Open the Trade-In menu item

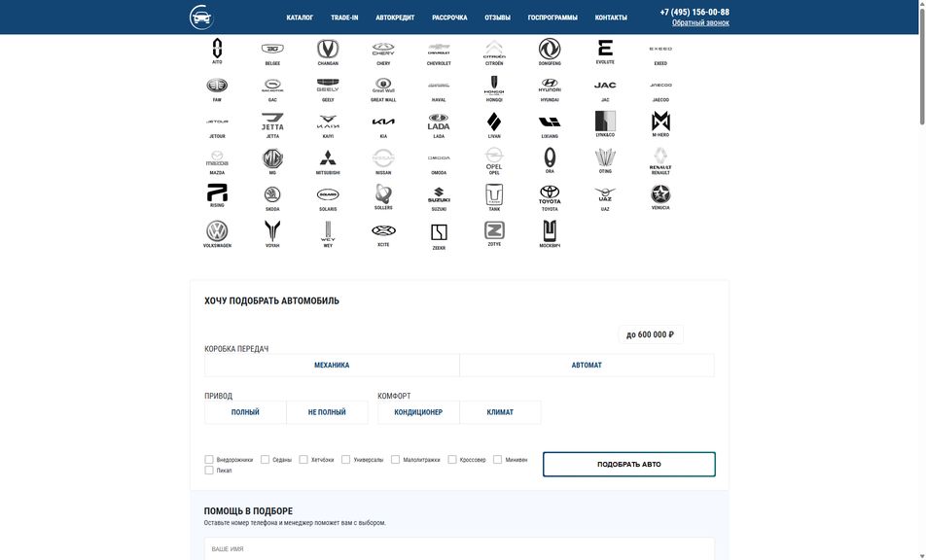pyautogui.click(x=344, y=17)
